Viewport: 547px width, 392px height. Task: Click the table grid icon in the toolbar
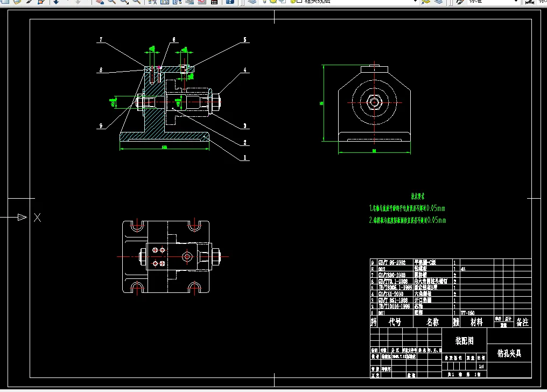point(214,2)
